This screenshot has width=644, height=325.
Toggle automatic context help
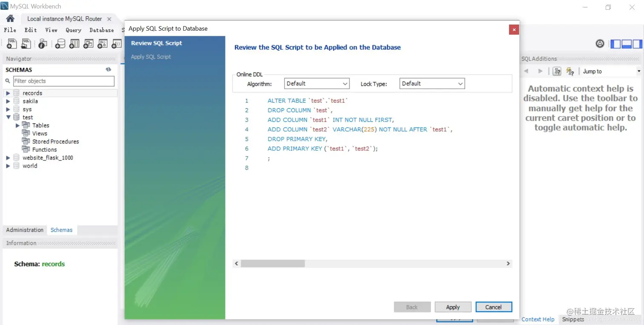570,71
